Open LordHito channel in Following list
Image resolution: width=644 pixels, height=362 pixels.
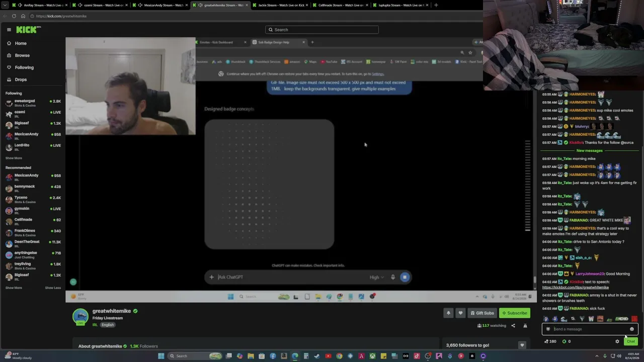(33, 147)
